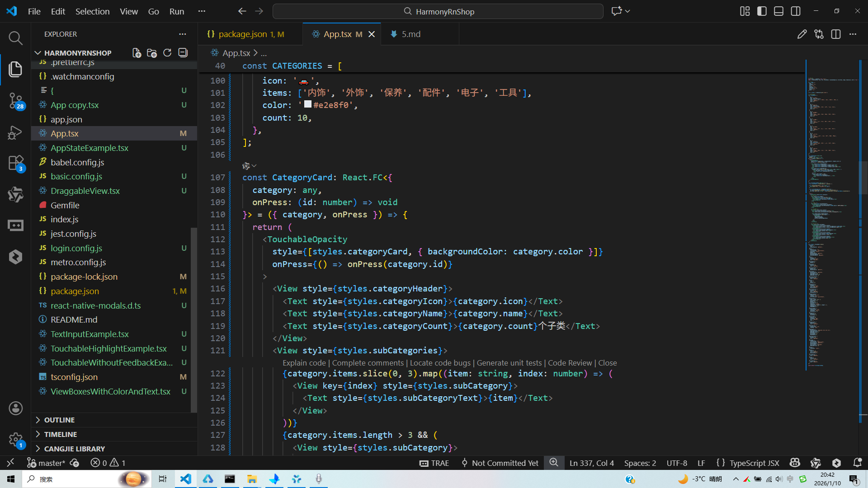
Task: Click the HarmonyRnShop command center search box
Action: pyautogui.click(x=438, y=11)
